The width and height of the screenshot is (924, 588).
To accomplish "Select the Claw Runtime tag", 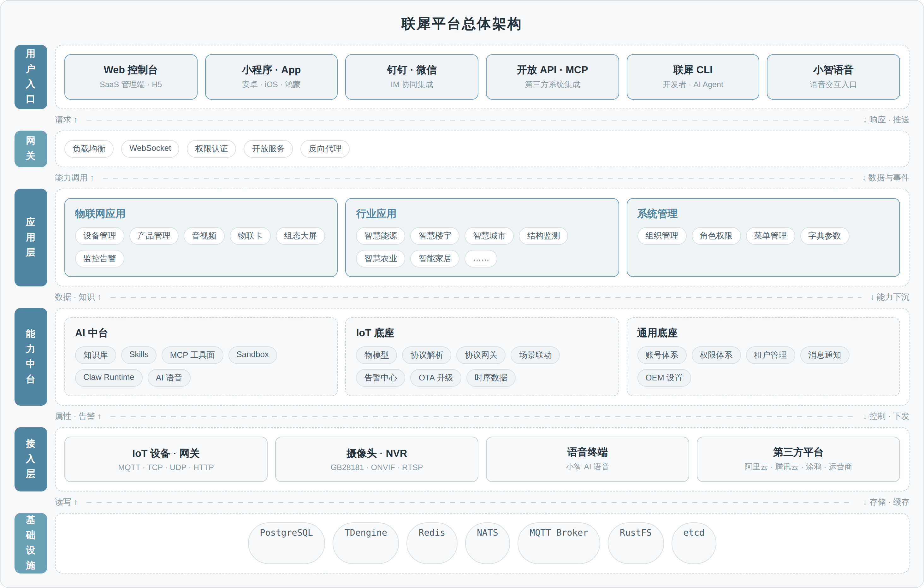I will [x=109, y=378].
